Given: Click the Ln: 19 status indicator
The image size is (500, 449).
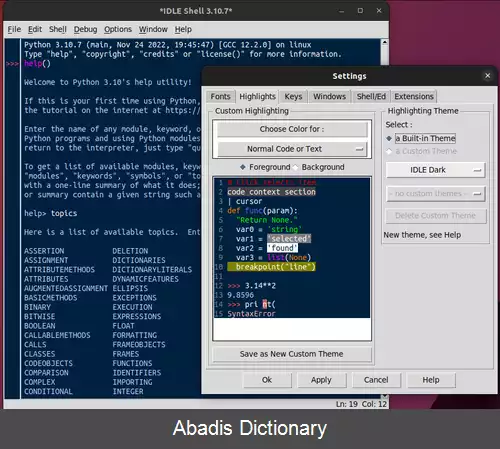Looking at the screenshot, I should pos(347,404).
